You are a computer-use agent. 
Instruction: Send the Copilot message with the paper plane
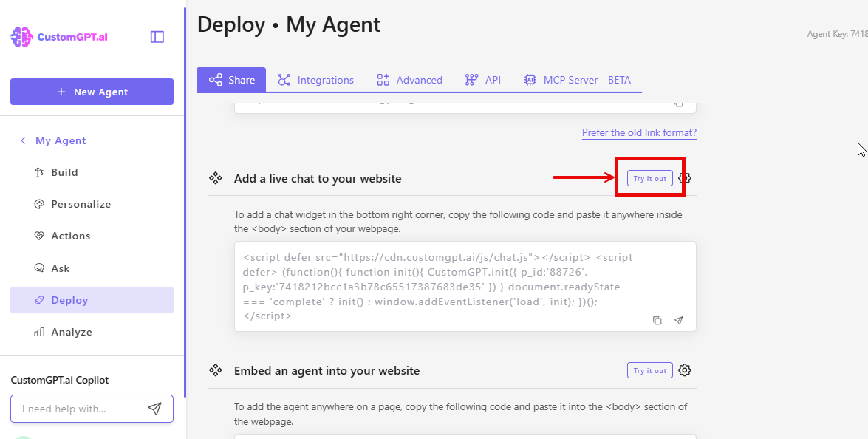tap(155, 409)
